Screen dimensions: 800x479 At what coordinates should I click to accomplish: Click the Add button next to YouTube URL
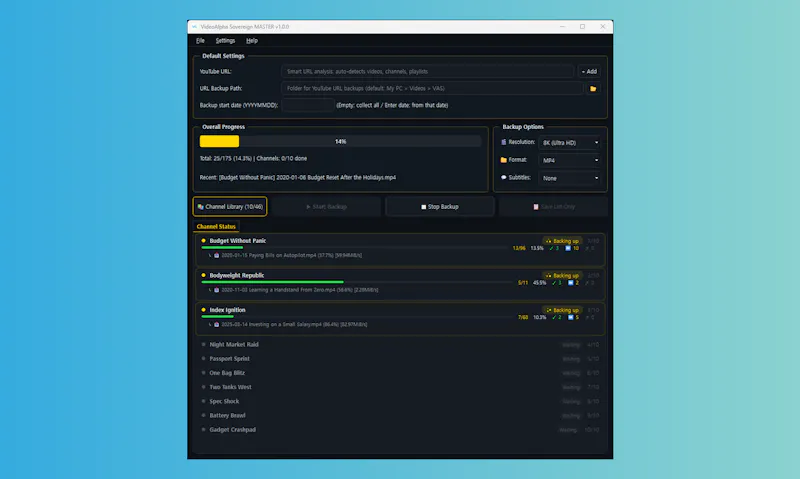tap(589, 71)
